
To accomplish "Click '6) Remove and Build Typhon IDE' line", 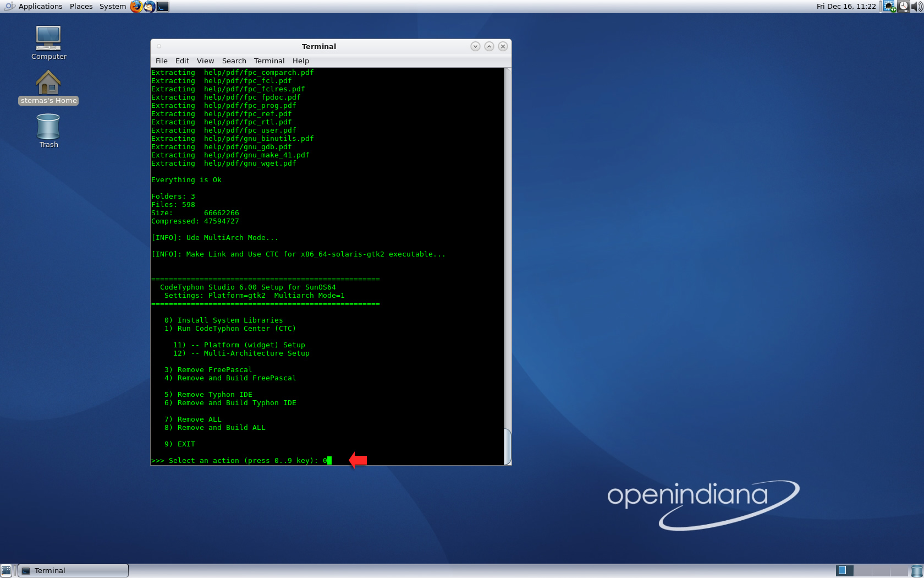I will 230,403.
